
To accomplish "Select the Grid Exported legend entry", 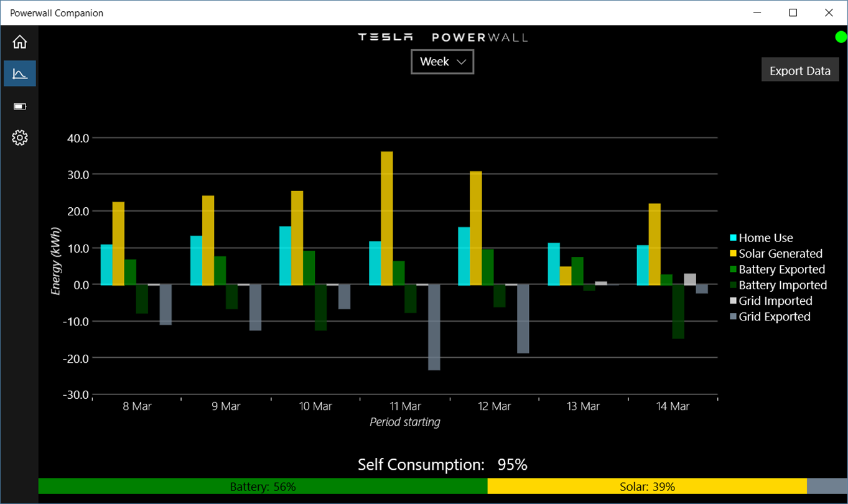I will (770, 317).
